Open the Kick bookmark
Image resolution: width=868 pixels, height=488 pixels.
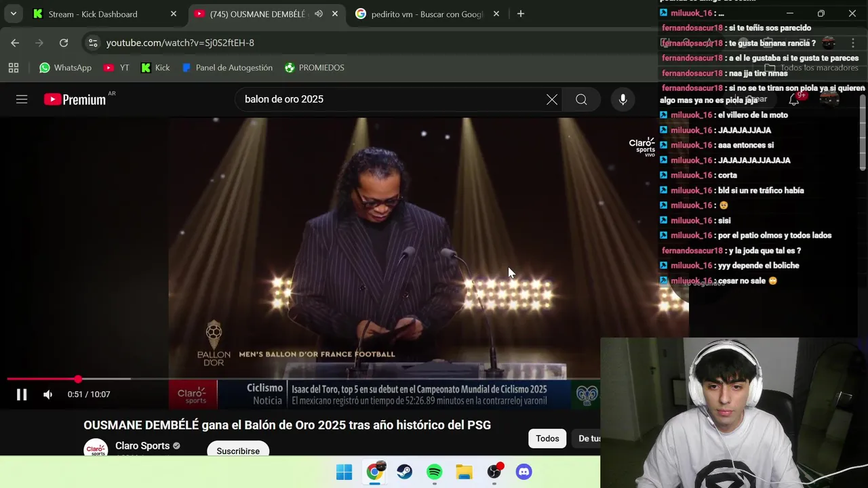(x=155, y=68)
